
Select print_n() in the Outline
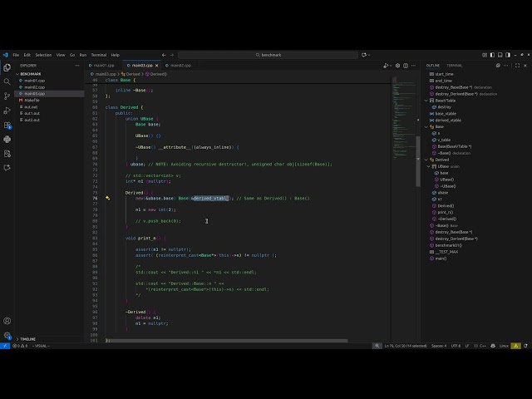pos(446,212)
